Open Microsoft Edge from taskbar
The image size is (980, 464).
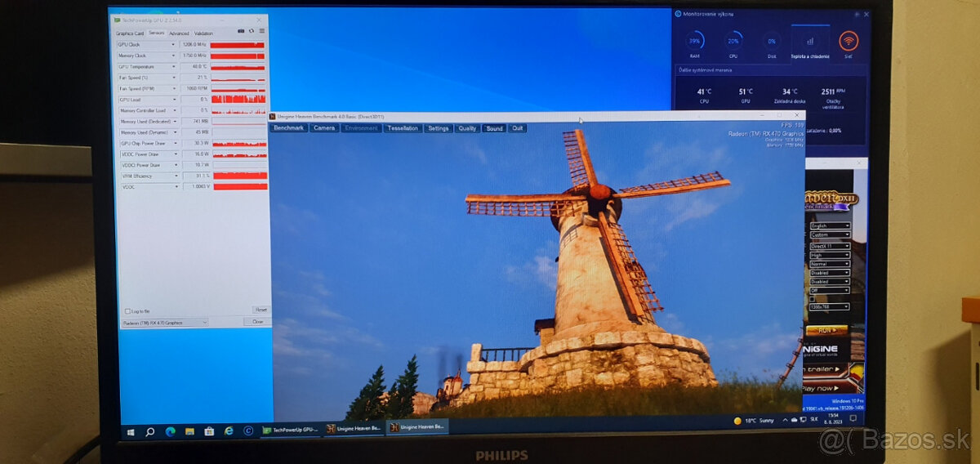[170, 430]
